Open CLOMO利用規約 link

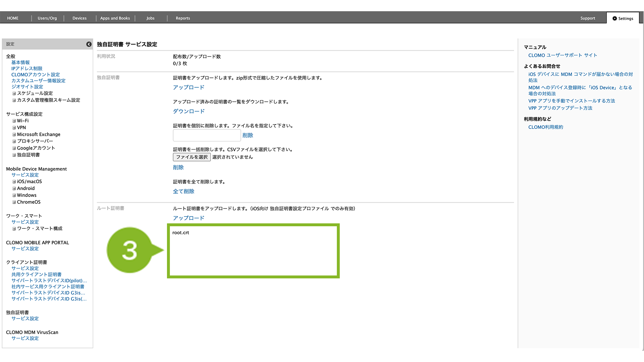coord(545,127)
